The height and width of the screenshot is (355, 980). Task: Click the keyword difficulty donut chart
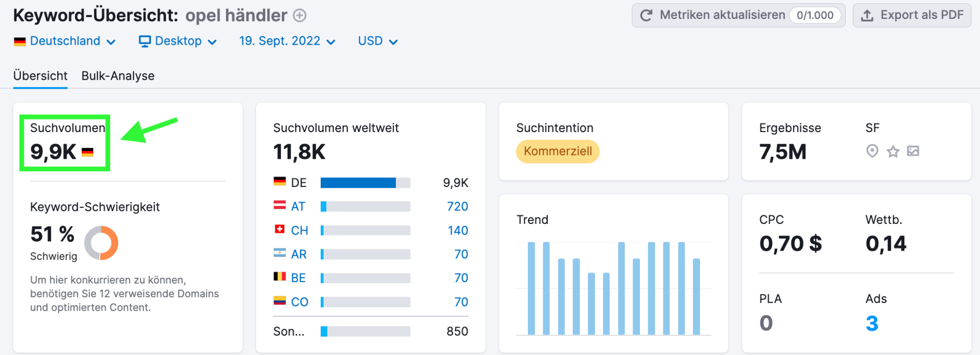[101, 243]
